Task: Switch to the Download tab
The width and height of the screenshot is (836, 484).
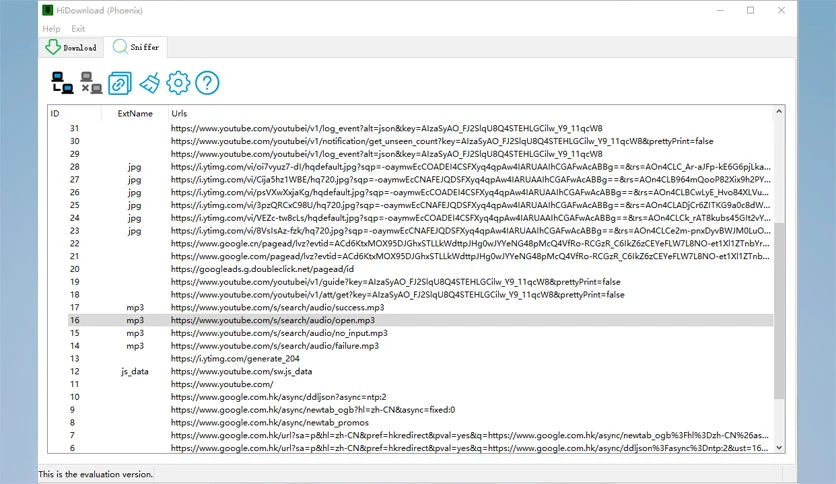Action: click(x=71, y=47)
